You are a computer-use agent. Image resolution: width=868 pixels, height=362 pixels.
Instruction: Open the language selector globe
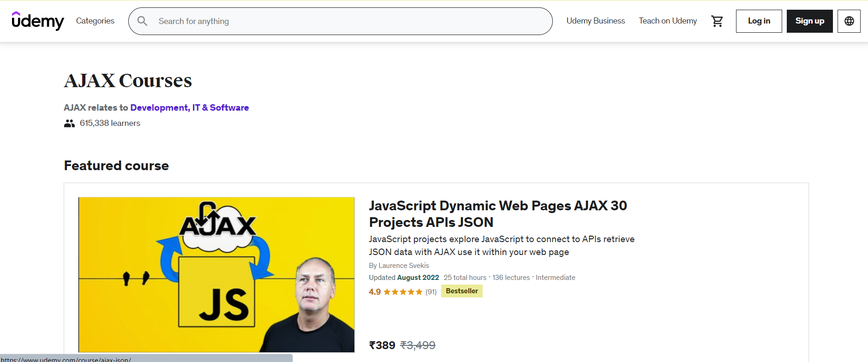849,21
